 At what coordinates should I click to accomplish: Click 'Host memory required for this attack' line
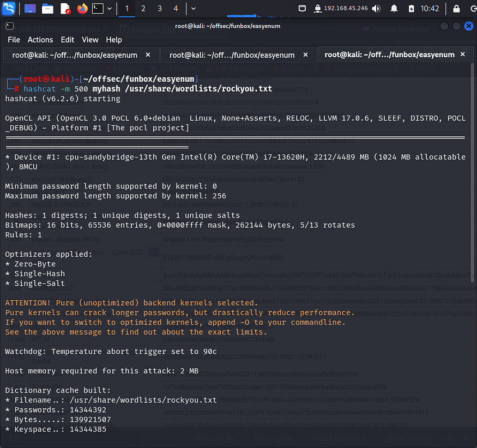coord(102,371)
